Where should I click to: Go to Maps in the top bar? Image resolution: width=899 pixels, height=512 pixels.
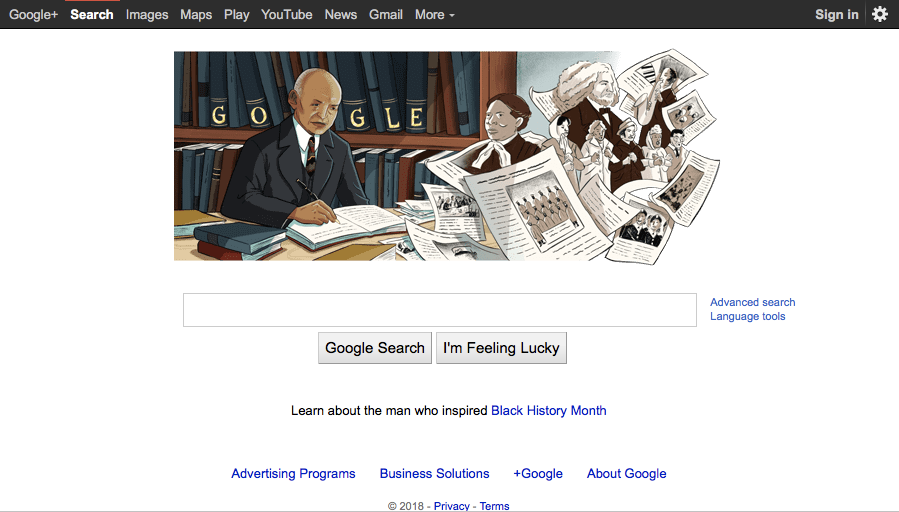[196, 15]
